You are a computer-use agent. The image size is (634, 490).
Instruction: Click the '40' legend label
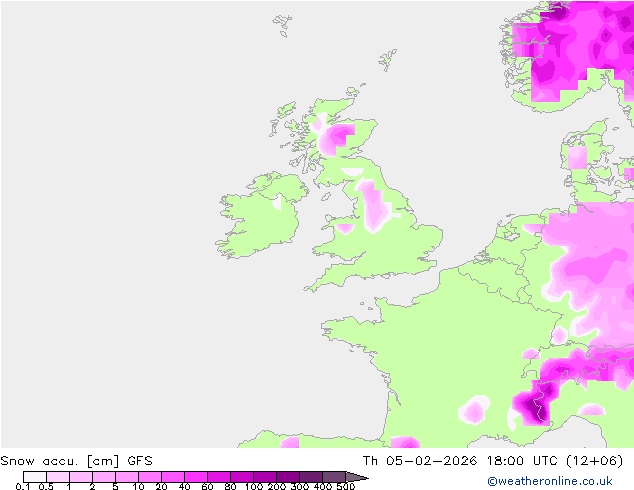pos(184,486)
